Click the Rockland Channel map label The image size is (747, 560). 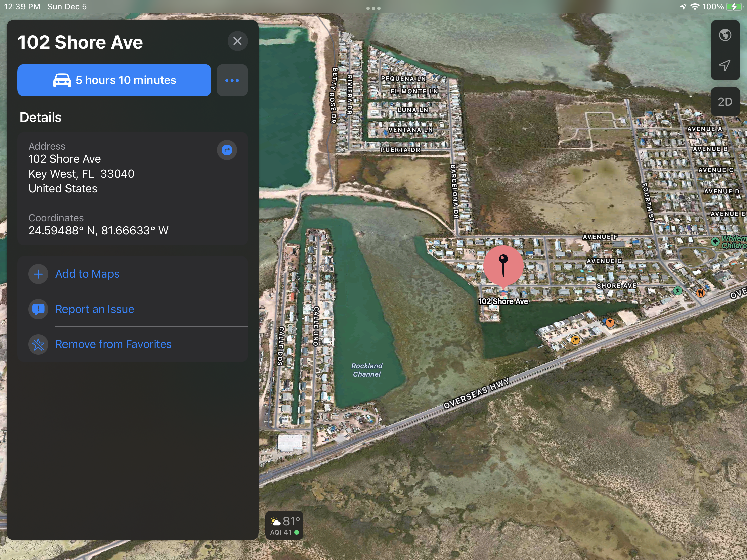coord(367,370)
